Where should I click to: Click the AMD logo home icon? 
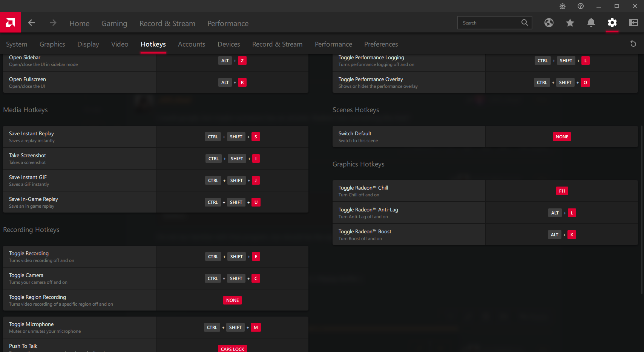coord(11,23)
